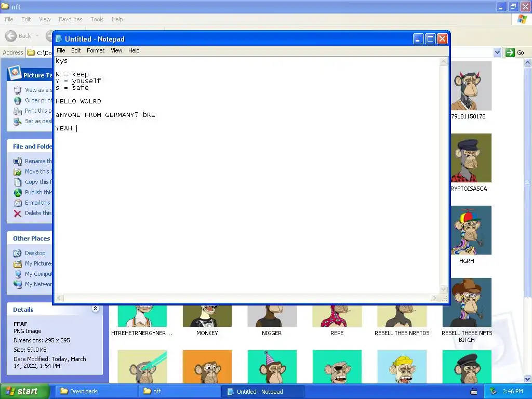Click the Desktop icon in Other Places
The image size is (532, 399).
pyautogui.click(x=18, y=254)
